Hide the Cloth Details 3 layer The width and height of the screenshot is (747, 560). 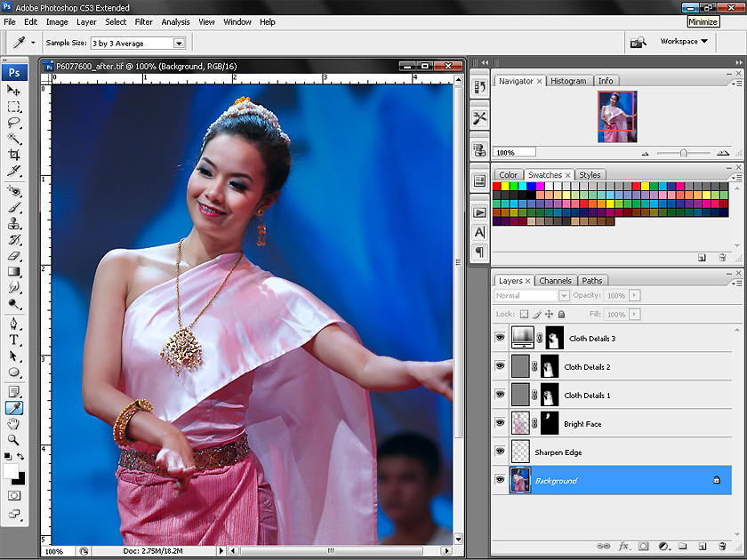(x=500, y=338)
